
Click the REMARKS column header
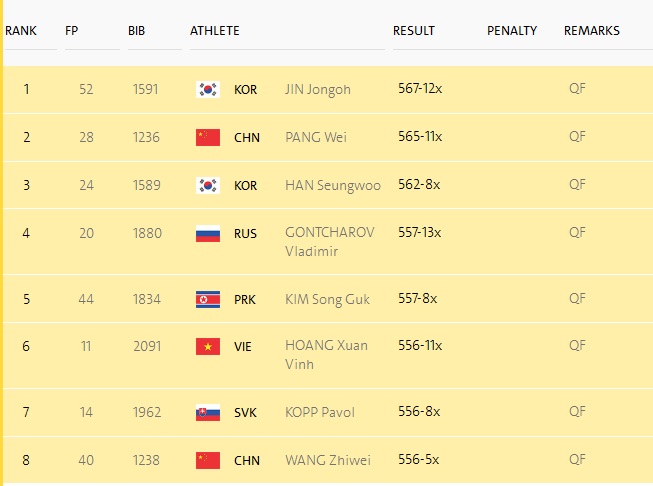(591, 30)
